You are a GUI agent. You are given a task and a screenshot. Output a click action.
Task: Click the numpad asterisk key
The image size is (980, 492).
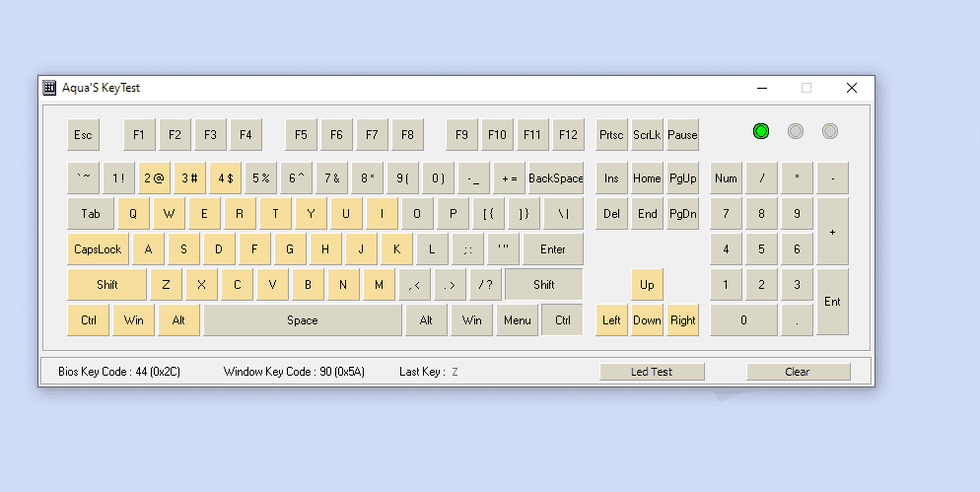click(x=797, y=178)
